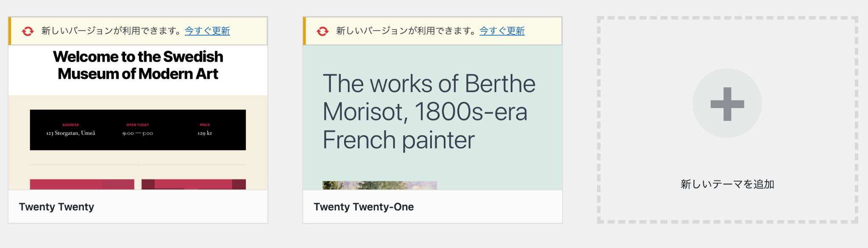Click update icon on Twenty Twenty notice
This screenshot has width=868, height=248.
click(28, 31)
